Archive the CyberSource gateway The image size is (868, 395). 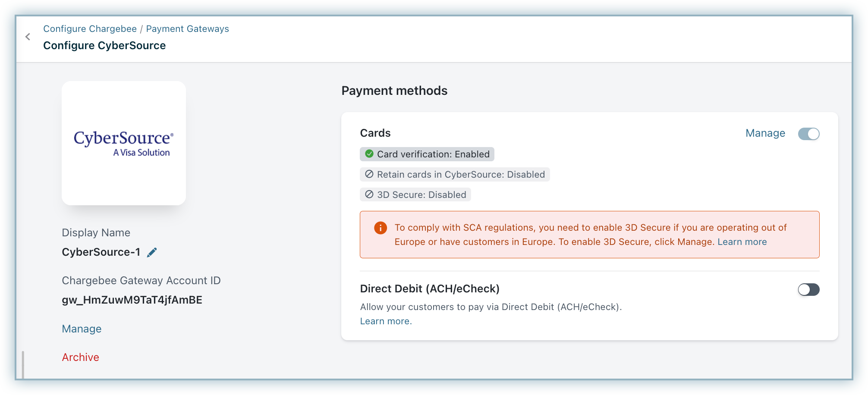(80, 357)
